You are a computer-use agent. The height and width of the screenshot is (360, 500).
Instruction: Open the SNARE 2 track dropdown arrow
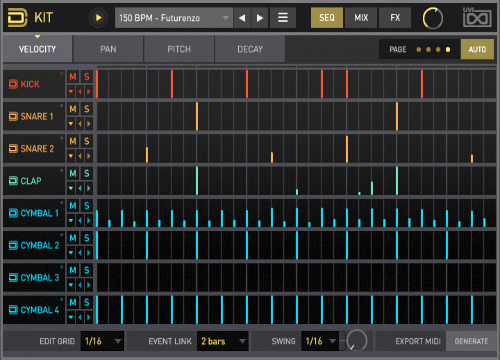point(71,156)
